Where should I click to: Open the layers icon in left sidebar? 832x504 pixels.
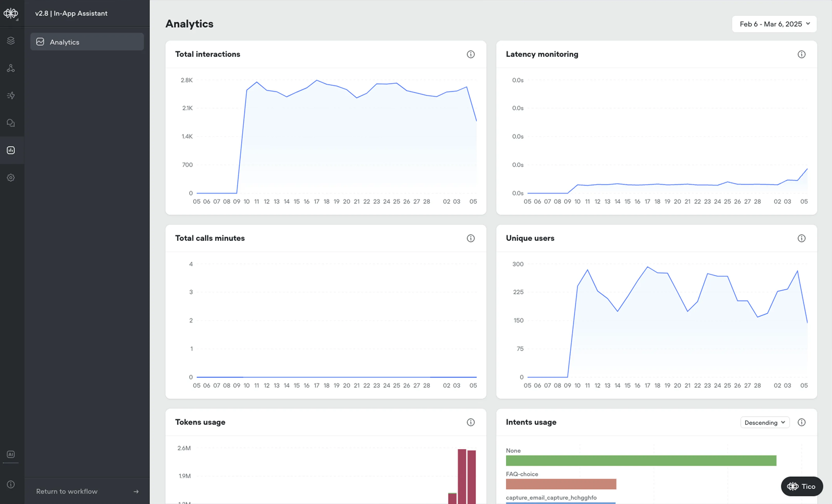pyautogui.click(x=11, y=41)
